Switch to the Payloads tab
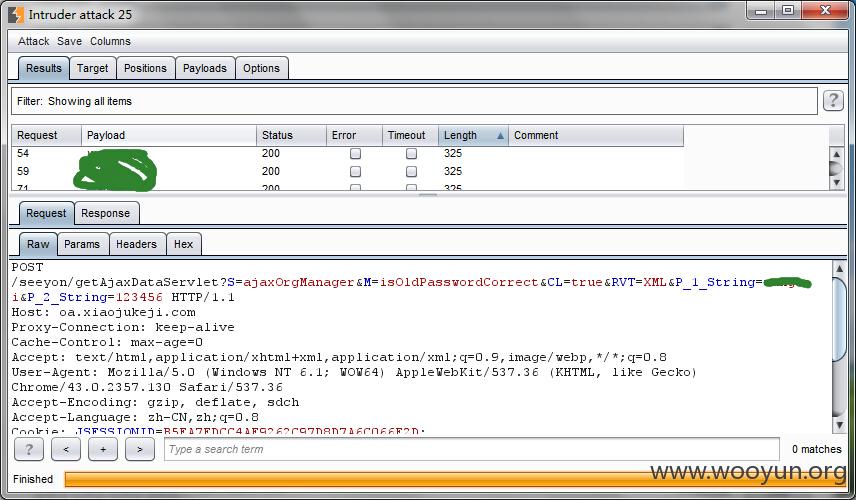This screenshot has height=500, width=856. pos(205,68)
